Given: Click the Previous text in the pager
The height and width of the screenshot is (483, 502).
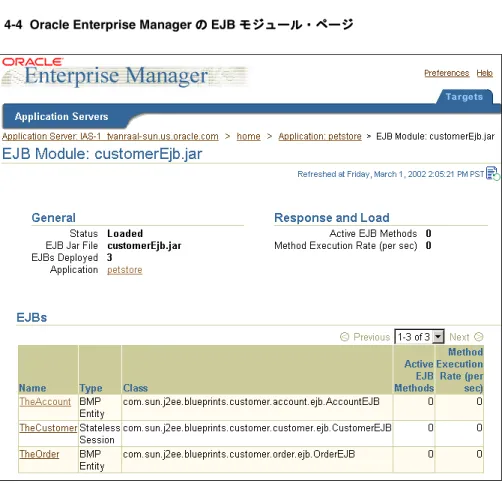Looking at the screenshot, I should (371, 337).
